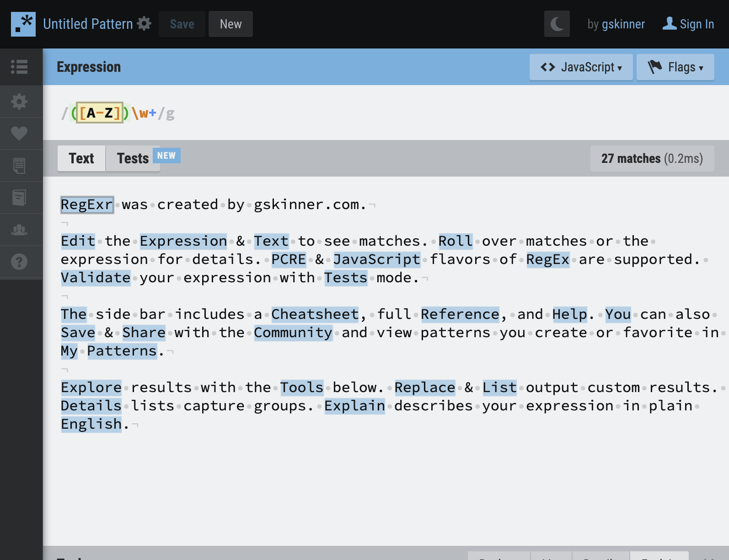The width and height of the screenshot is (729, 560).
Task: Open pattern settings gear beside Untitled Pattern
Action: coord(144,24)
